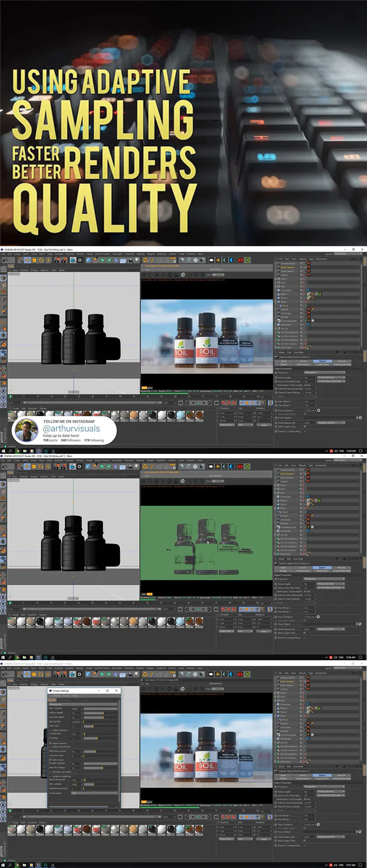This screenshot has width=367, height=868.
Task: Open Live Viewer settings gear in the top screenshot
Action: tap(169, 275)
